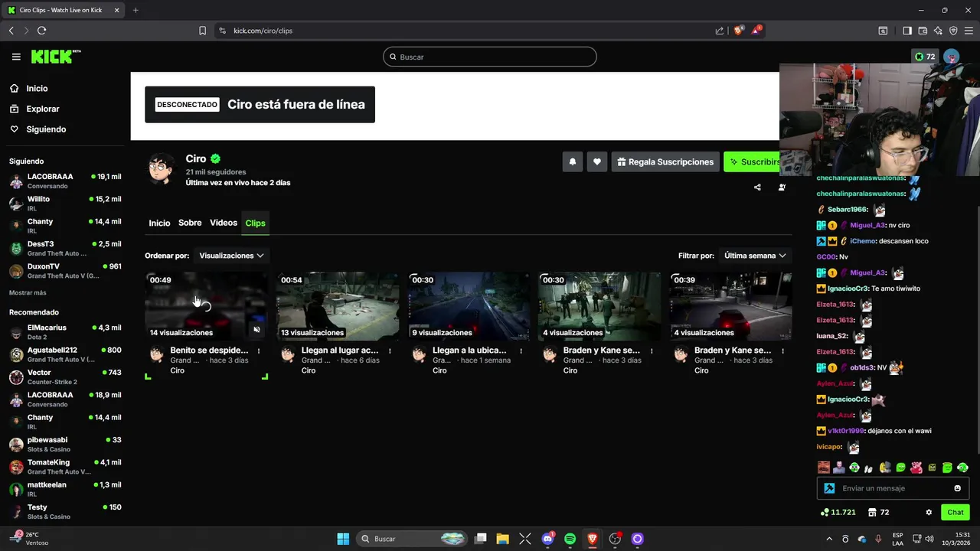This screenshot has height=551, width=980.
Task: Open the 72 Kicks balance button
Action: [x=925, y=57]
